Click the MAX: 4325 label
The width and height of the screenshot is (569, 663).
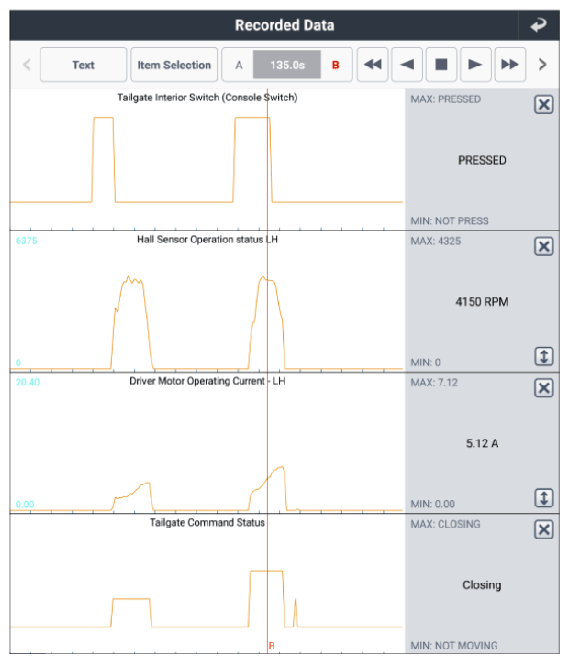tap(435, 241)
